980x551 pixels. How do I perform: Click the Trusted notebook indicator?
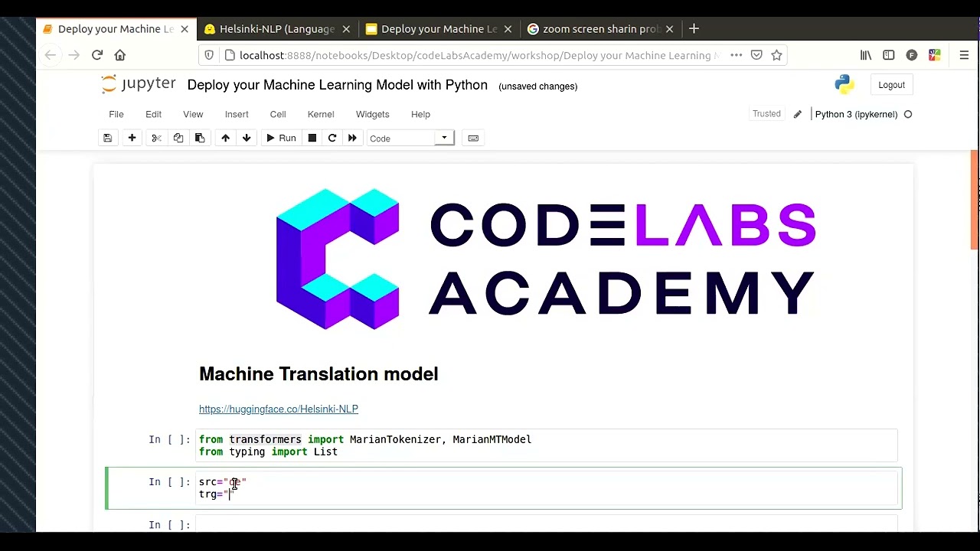766,114
